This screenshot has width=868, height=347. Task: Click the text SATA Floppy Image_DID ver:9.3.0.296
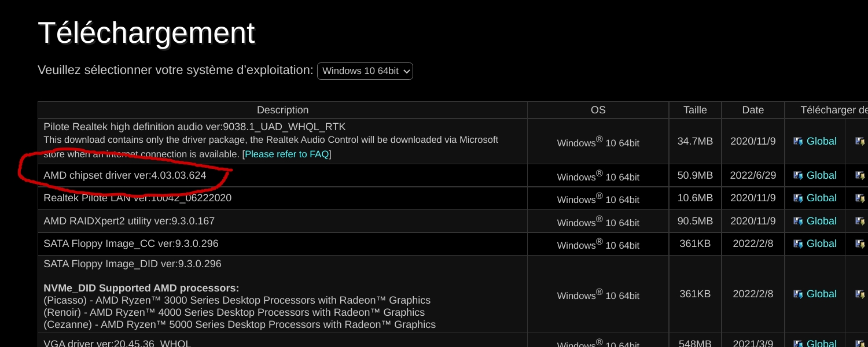click(x=133, y=264)
